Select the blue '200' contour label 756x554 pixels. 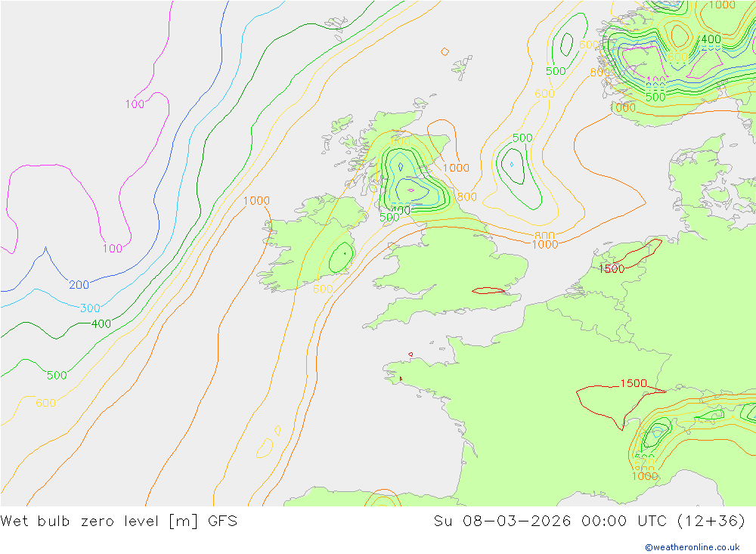[79, 285]
